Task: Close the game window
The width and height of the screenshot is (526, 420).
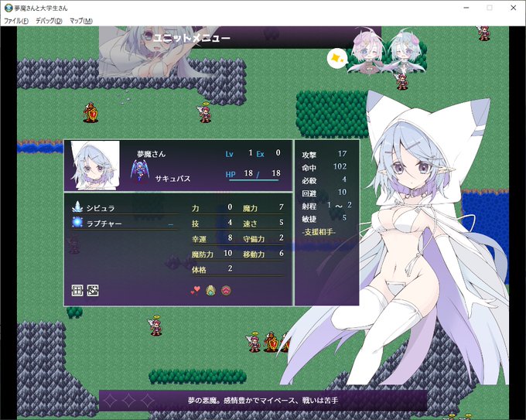Action: click(514, 8)
